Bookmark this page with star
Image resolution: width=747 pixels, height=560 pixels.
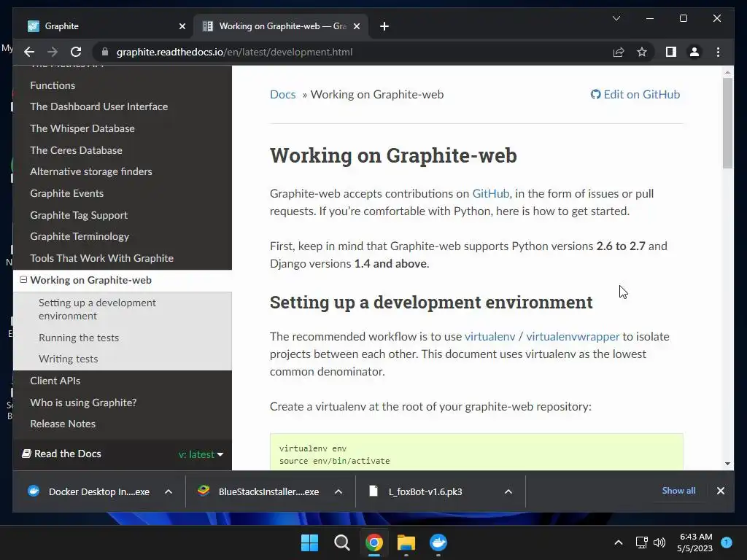[642, 52]
